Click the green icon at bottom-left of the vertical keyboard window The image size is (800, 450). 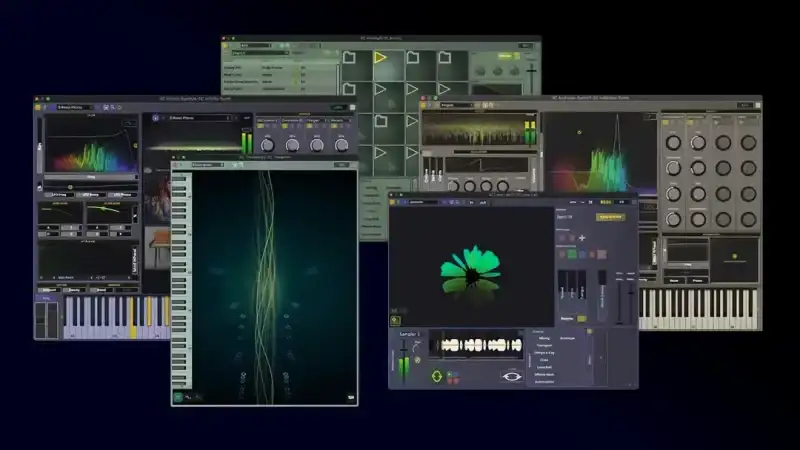tap(178, 397)
